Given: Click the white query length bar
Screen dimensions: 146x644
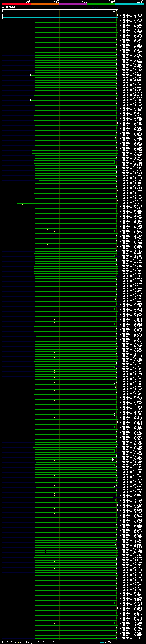Looking at the screenshot, I should point(60,10).
